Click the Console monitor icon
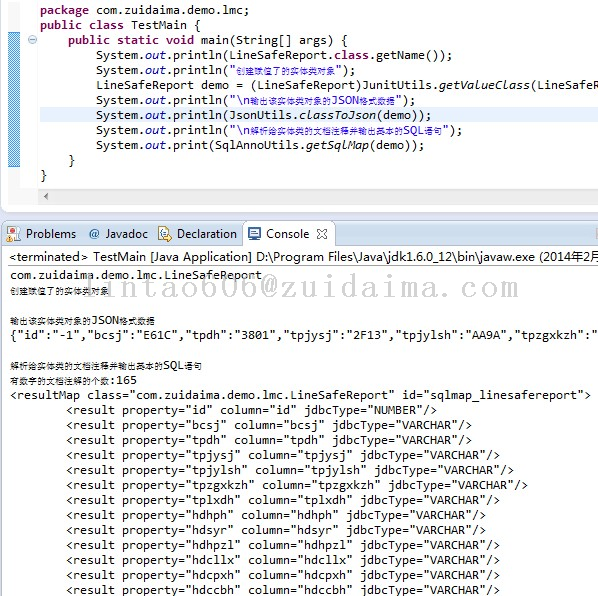 254,233
